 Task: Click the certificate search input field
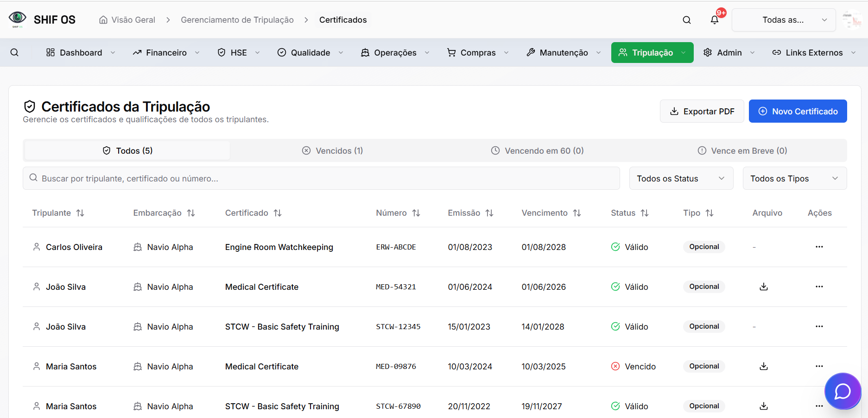321,179
